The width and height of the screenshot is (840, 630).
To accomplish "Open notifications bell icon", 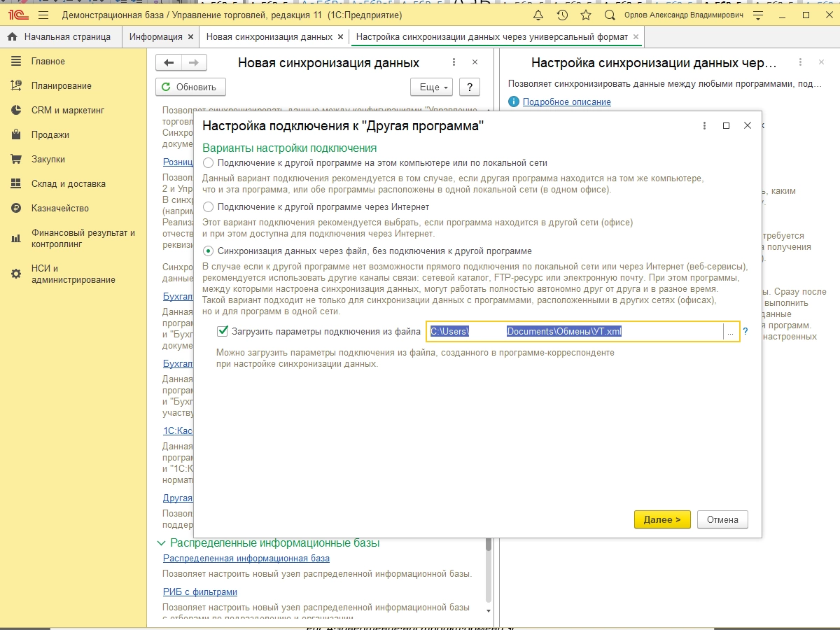I will point(538,15).
